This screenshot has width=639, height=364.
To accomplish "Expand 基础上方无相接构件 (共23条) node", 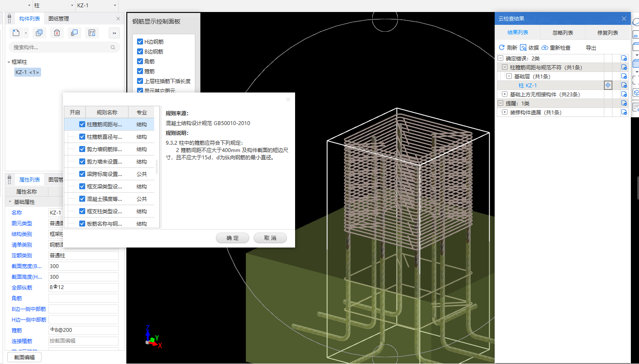I will coord(505,94).
